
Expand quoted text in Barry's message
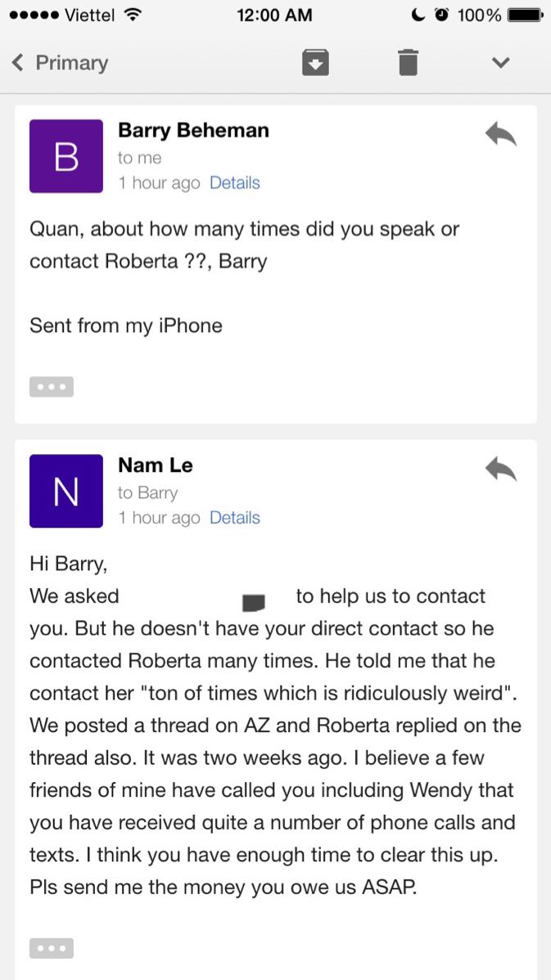52,387
